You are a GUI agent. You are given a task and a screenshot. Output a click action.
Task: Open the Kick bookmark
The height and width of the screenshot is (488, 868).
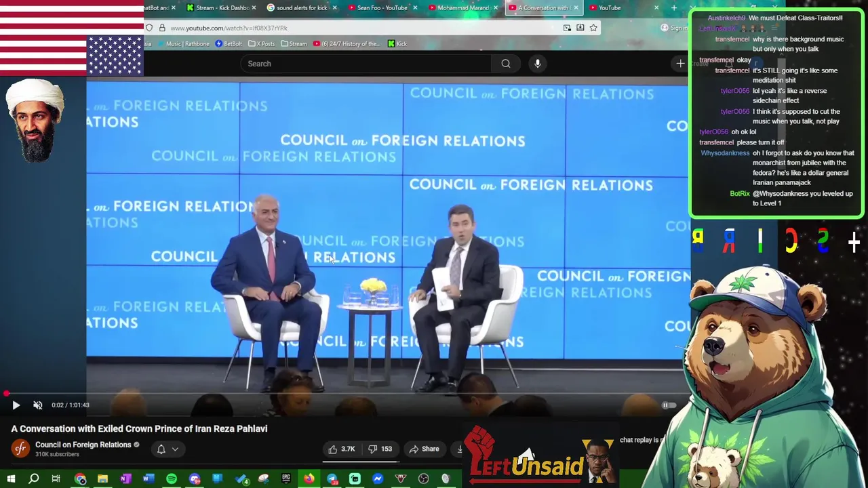(397, 44)
